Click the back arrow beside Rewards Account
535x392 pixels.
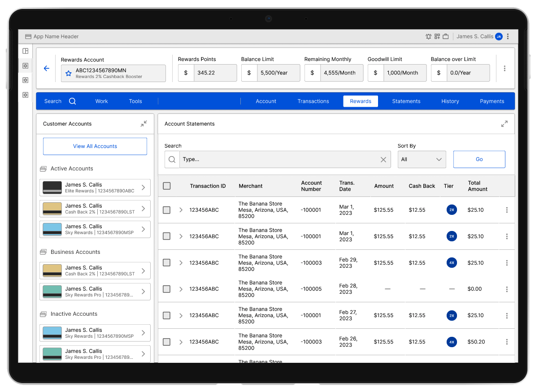(x=47, y=69)
